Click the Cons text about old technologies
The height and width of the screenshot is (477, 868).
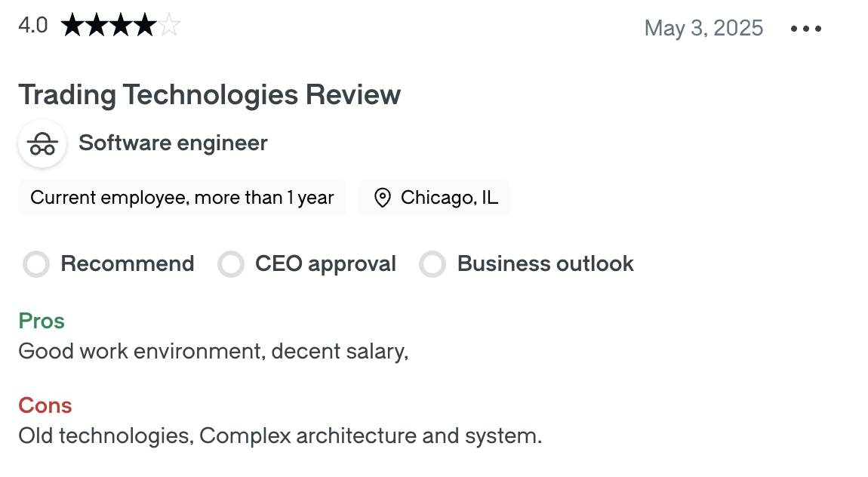(x=280, y=435)
